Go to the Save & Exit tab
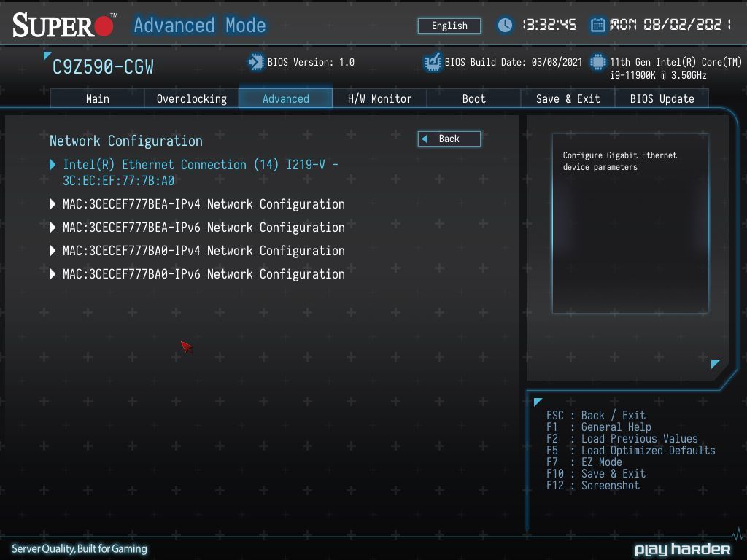 click(x=568, y=99)
